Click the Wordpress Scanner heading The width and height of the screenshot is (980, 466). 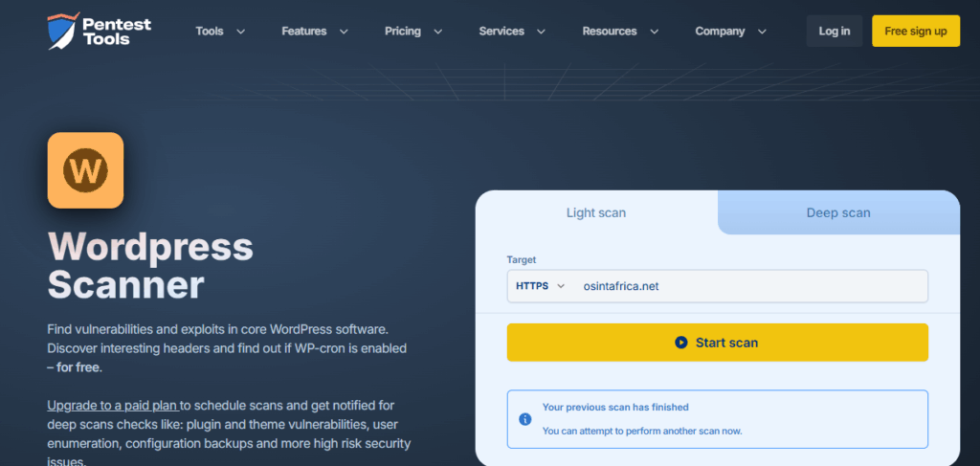point(150,266)
